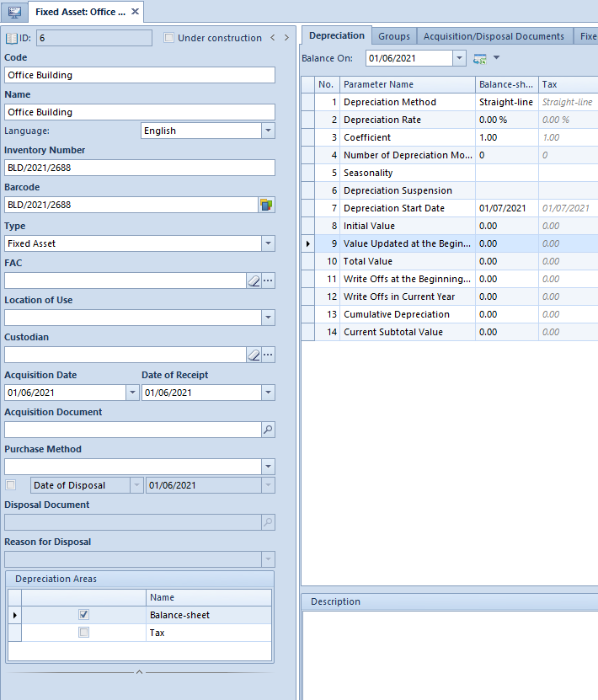This screenshot has height=700, width=598.
Task: Click the ID field
Action: [94, 38]
